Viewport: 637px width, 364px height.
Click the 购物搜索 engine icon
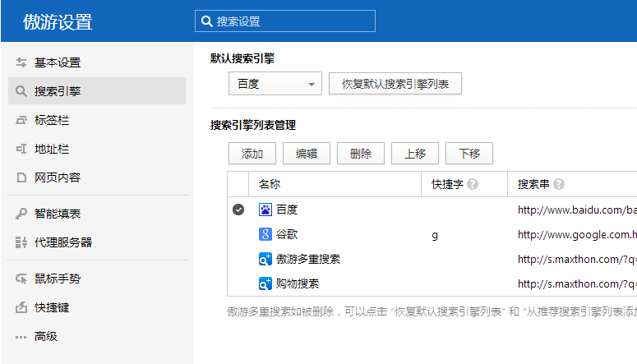(x=265, y=283)
